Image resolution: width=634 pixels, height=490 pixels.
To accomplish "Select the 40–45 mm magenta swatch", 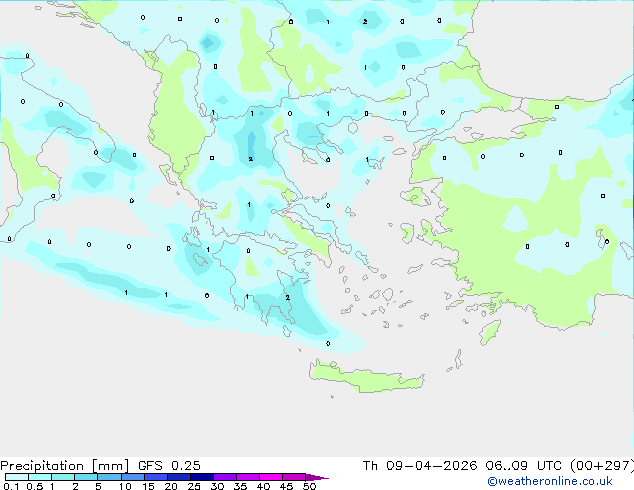I will click(x=271, y=477).
